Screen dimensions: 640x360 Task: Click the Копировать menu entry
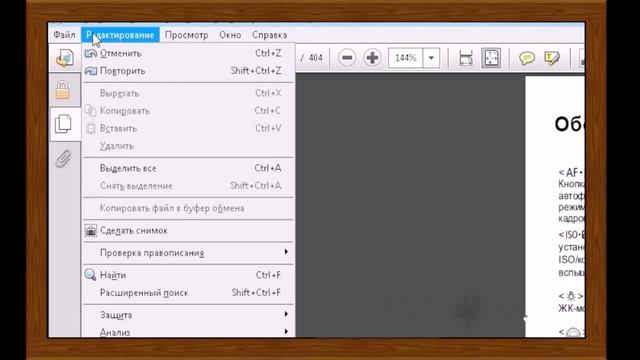coord(189,111)
